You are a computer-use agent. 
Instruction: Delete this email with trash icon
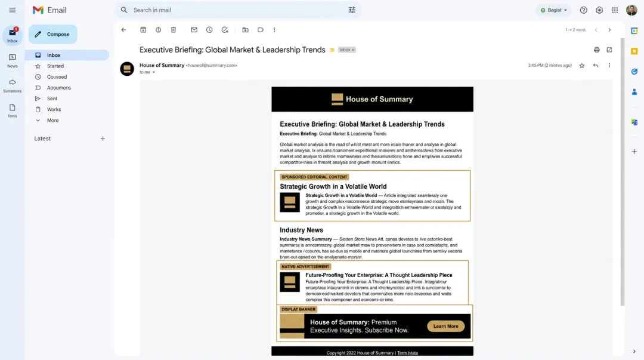click(x=174, y=30)
